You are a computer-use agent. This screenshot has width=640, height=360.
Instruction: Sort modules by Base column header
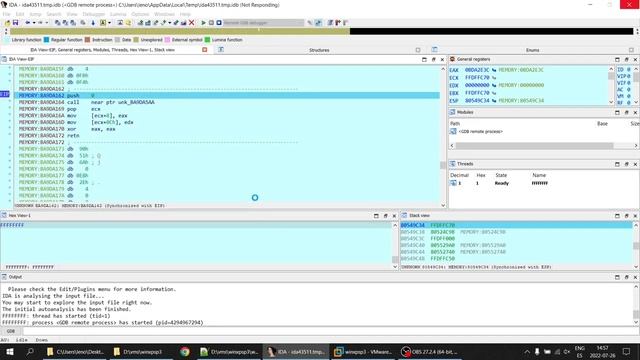602,124
